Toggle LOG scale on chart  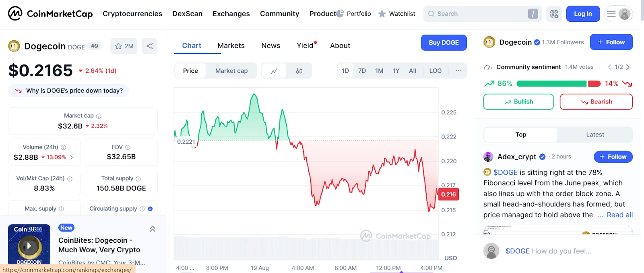pyautogui.click(x=436, y=71)
